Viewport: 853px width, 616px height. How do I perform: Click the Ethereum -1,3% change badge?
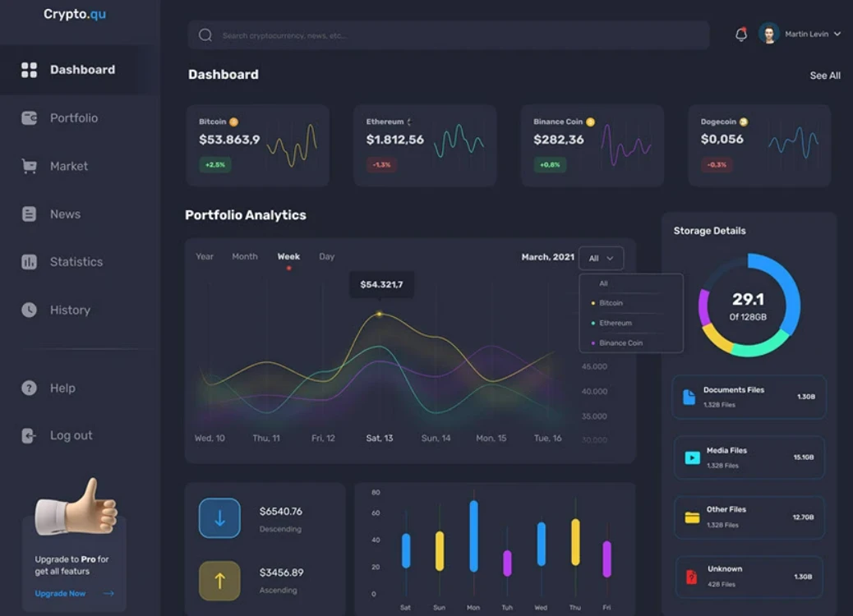[382, 165]
